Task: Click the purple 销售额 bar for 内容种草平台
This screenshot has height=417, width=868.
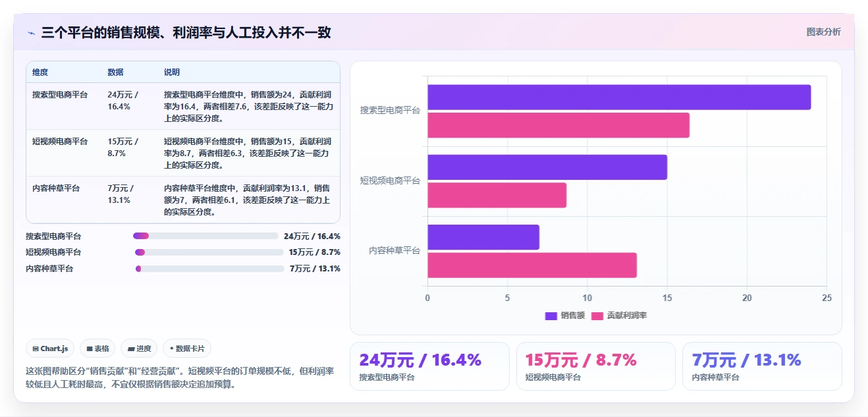Action: [483, 237]
